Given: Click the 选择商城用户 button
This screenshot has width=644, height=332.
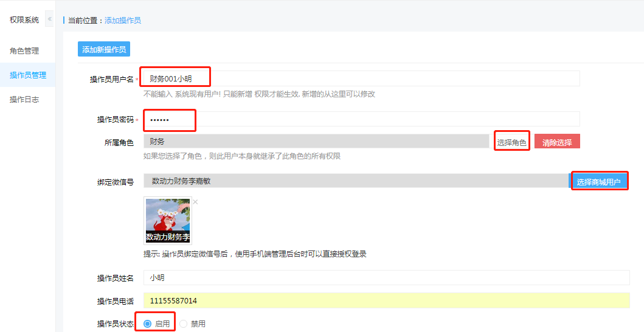Looking at the screenshot, I should (x=598, y=181).
